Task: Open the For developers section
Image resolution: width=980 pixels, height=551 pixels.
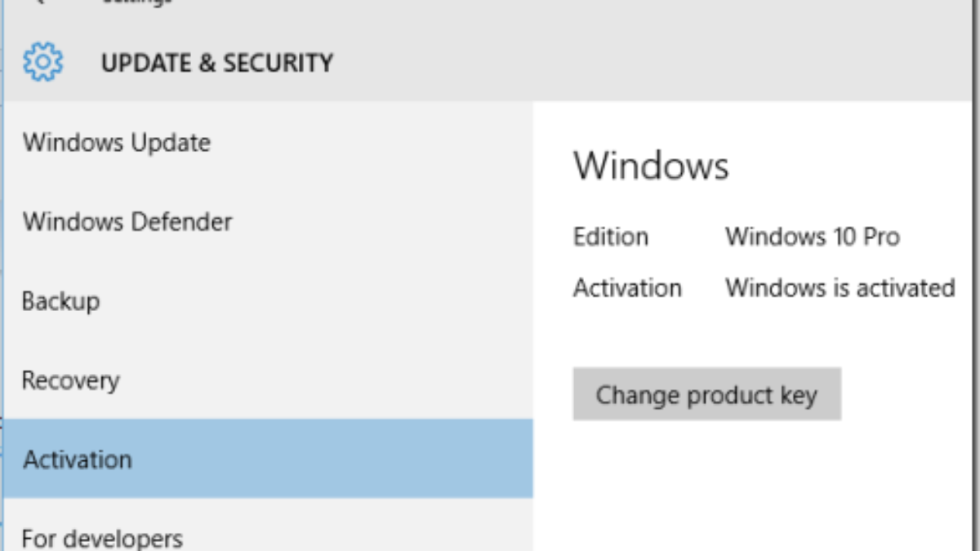Action: click(x=102, y=539)
